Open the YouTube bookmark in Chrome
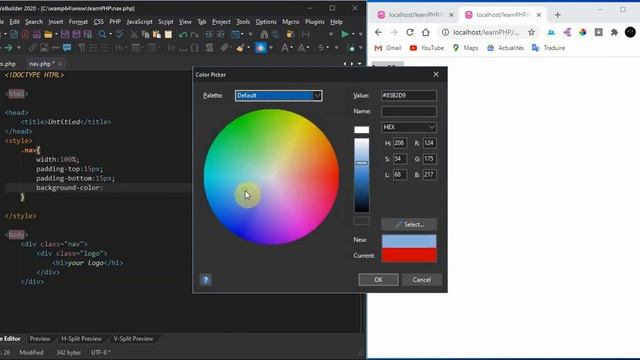This screenshot has width=640, height=360. click(427, 48)
